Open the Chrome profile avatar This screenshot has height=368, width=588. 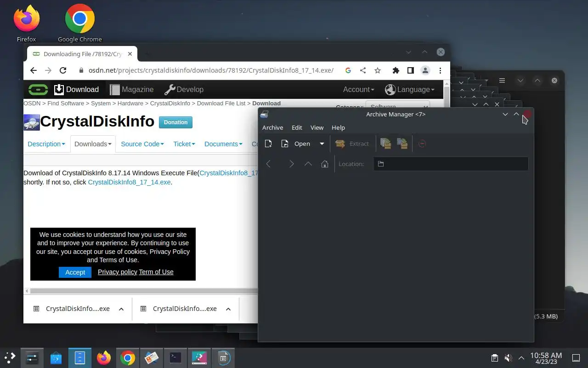[425, 70]
